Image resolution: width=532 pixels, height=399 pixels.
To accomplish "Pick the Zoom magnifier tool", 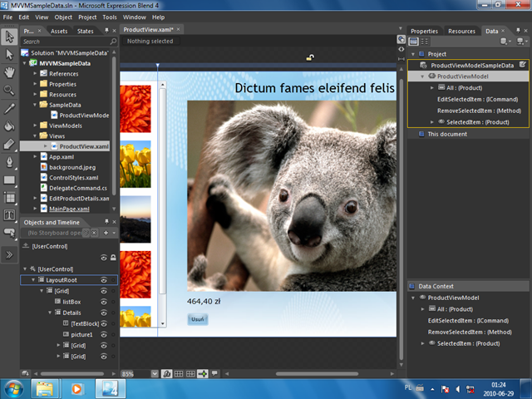I will [x=9, y=90].
